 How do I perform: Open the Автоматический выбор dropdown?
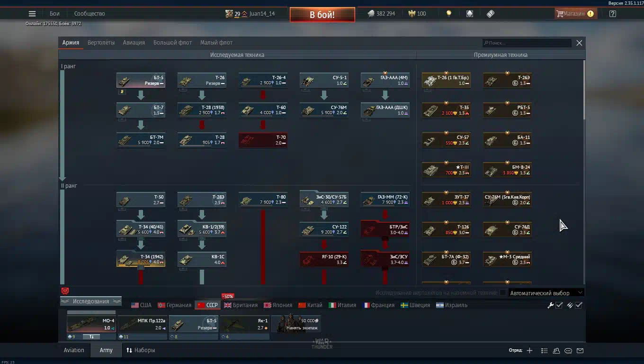click(x=546, y=293)
